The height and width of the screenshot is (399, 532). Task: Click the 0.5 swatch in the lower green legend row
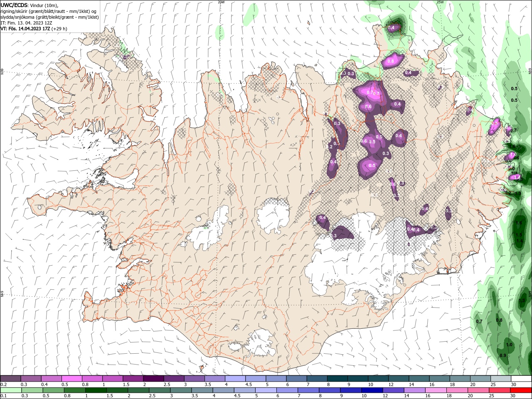(x=53, y=390)
